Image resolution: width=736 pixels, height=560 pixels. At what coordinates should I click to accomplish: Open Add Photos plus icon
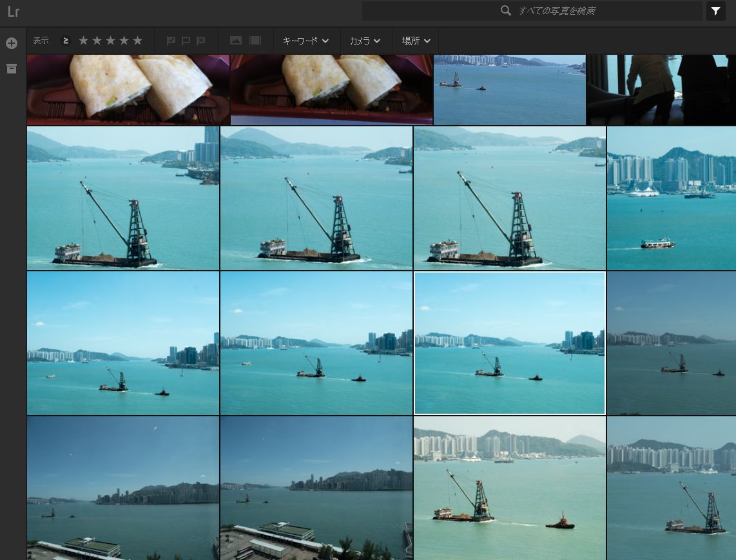point(12,43)
